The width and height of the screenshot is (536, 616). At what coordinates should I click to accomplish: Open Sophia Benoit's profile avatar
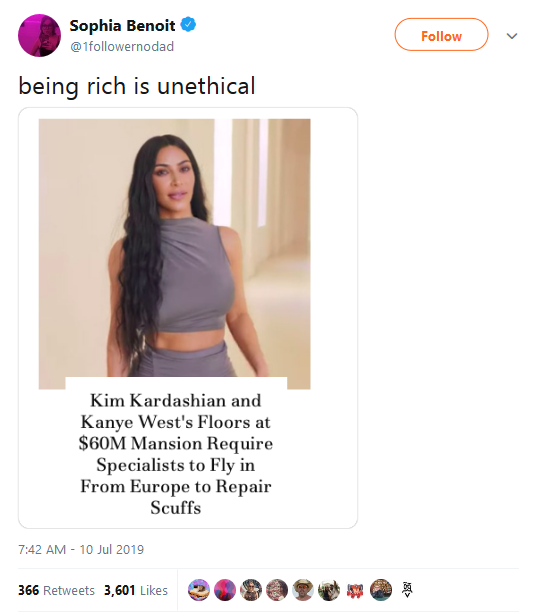coord(39,35)
